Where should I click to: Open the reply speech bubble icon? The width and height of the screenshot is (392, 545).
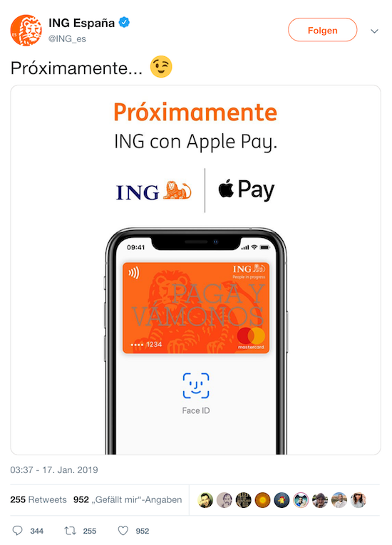[x=17, y=531]
